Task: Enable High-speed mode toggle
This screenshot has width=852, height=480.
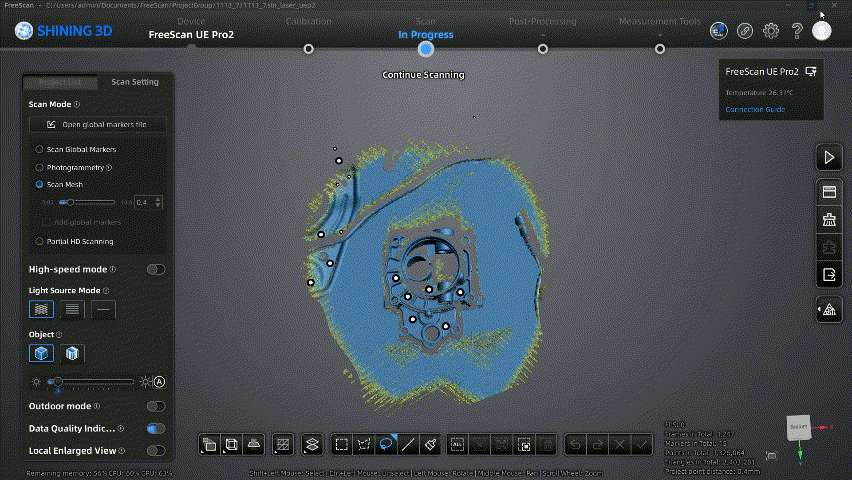Action: point(156,269)
